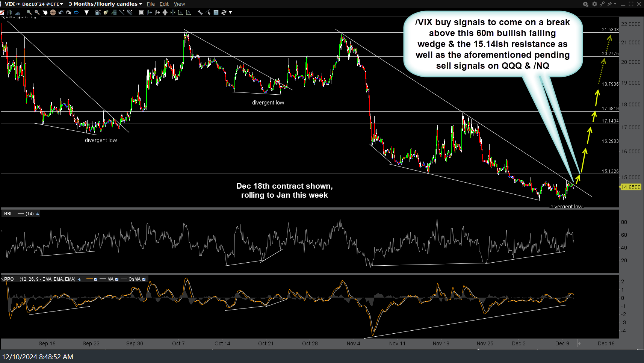Open the 3 Months/Hourly candles timeframe dropdown
The image size is (644, 363).
coord(104,4)
